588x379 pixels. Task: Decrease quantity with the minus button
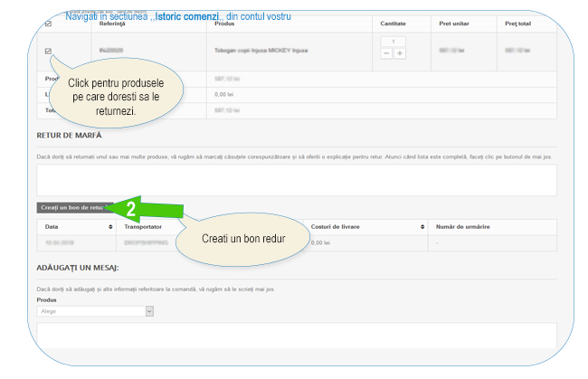(386, 54)
